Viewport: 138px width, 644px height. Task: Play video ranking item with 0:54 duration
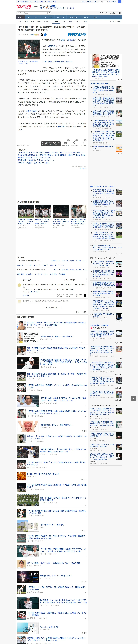[119, 264]
